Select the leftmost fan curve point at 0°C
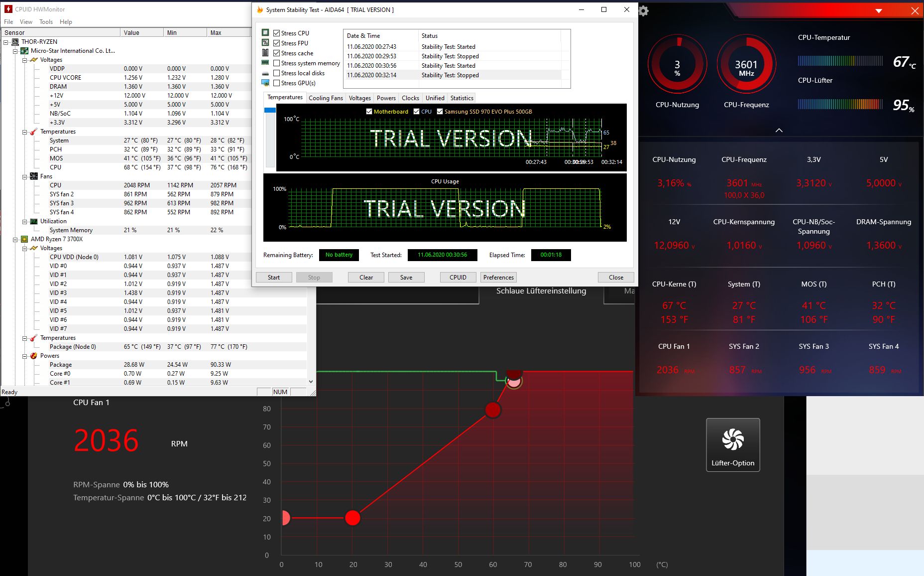 285,518
